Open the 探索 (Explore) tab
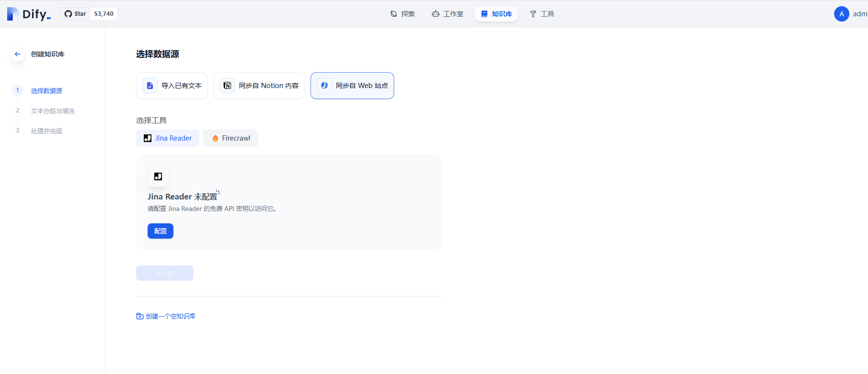 (402, 14)
